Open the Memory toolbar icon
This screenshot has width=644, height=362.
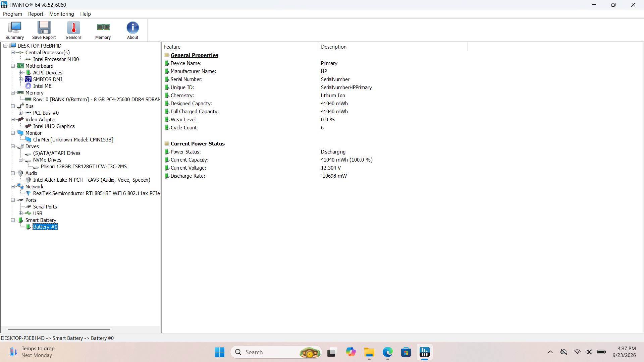(x=103, y=31)
